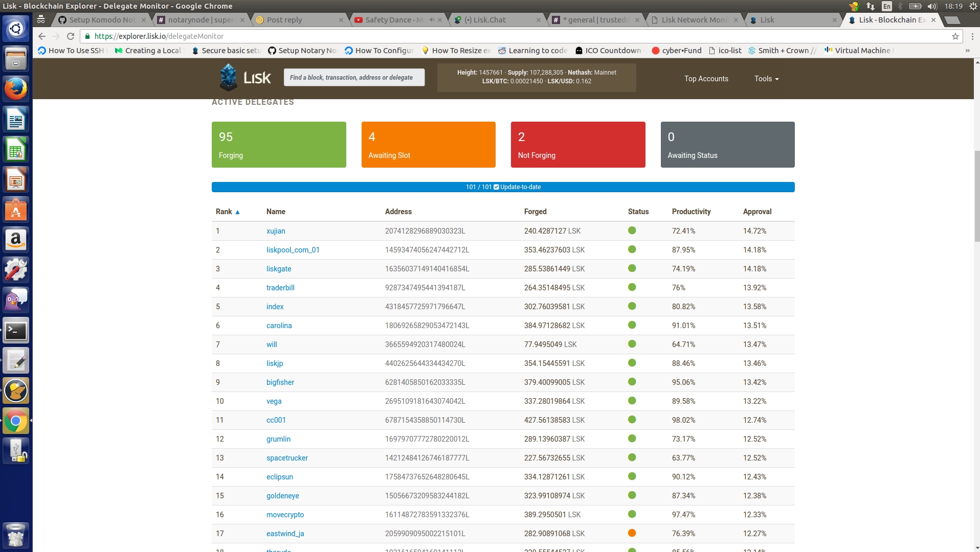The image size is (980, 552).
Task: Click the search block or delegate field
Action: coord(354,78)
